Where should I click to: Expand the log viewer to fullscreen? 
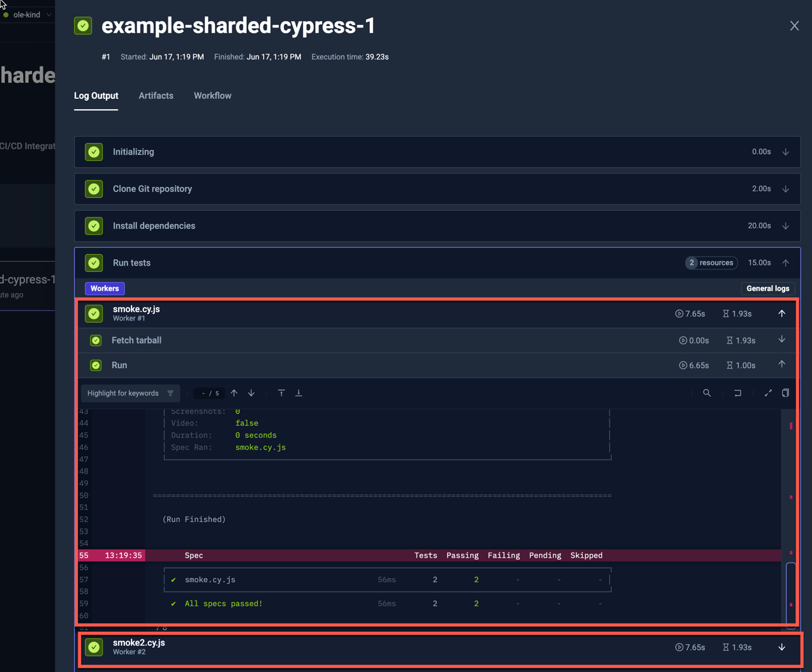click(768, 392)
